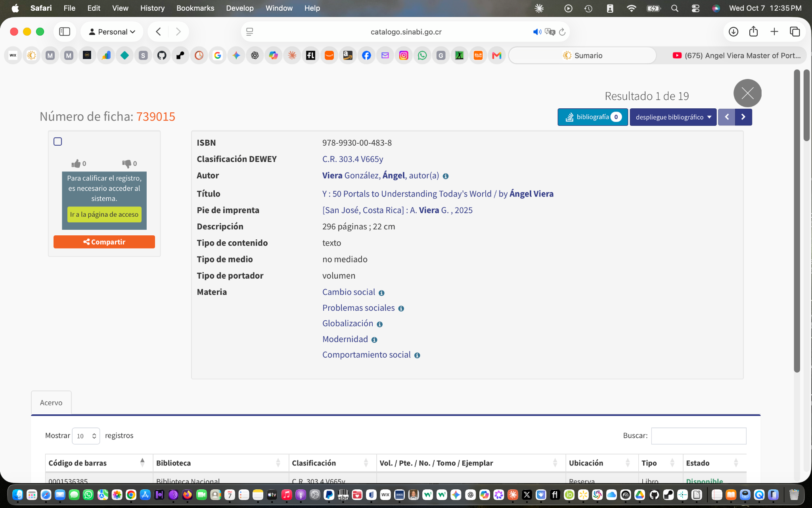
Task: Open the Gmail bookmark favicon
Action: click(x=496, y=56)
